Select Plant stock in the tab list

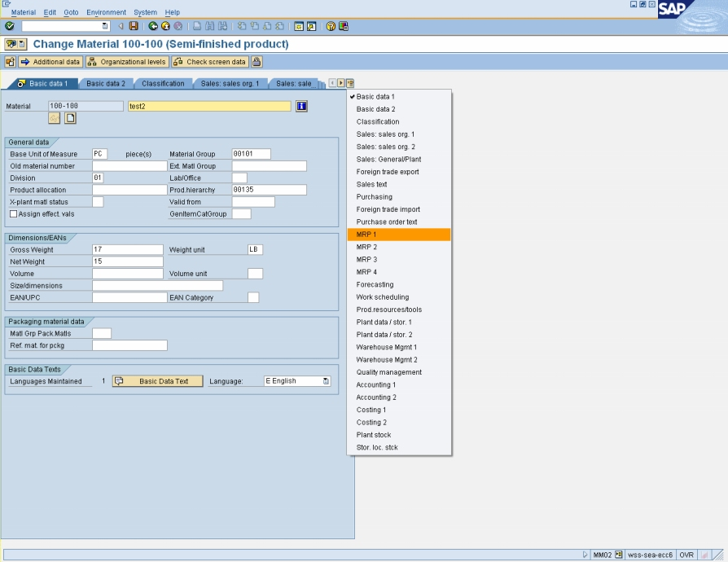coord(399,435)
